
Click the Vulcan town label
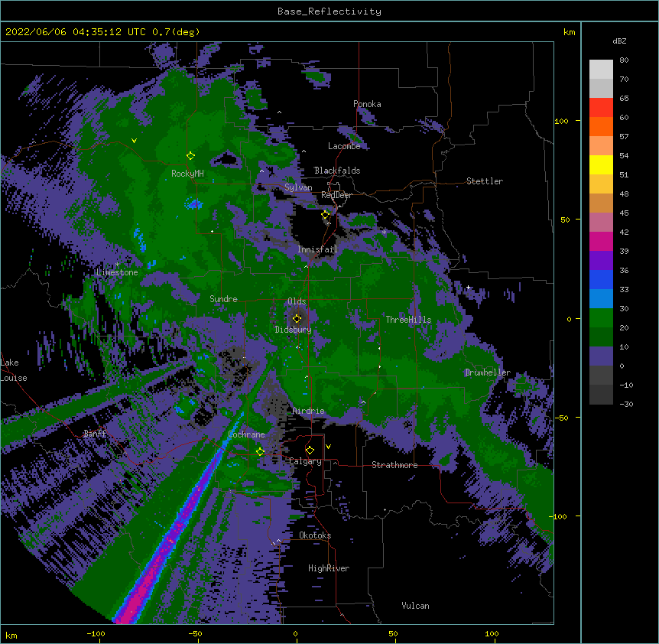(415, 606)
